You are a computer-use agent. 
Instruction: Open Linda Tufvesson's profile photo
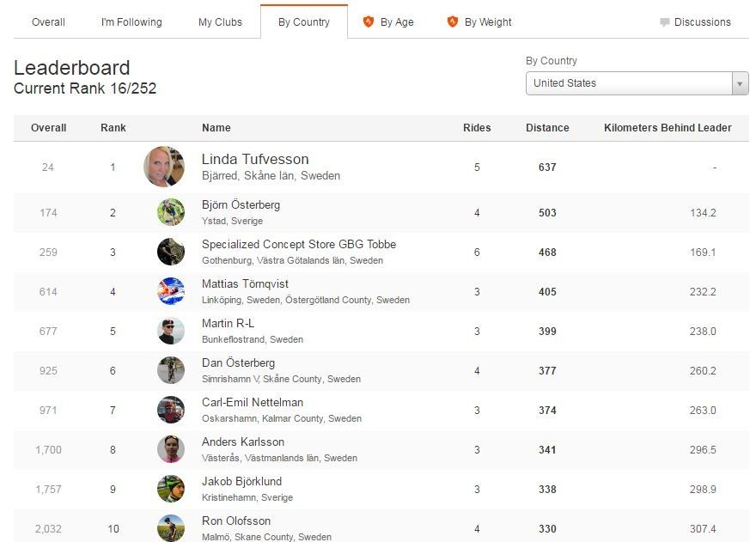tap(164, 167)
